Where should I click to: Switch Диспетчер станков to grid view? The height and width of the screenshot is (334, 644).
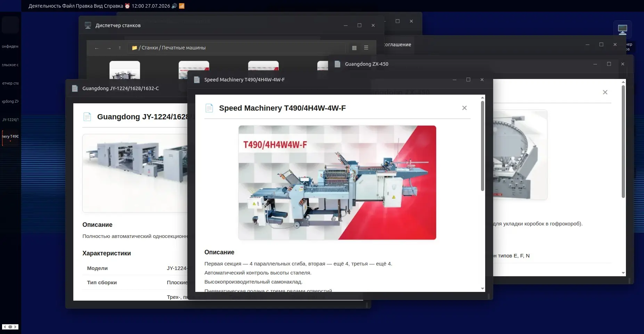pos(354,48)
